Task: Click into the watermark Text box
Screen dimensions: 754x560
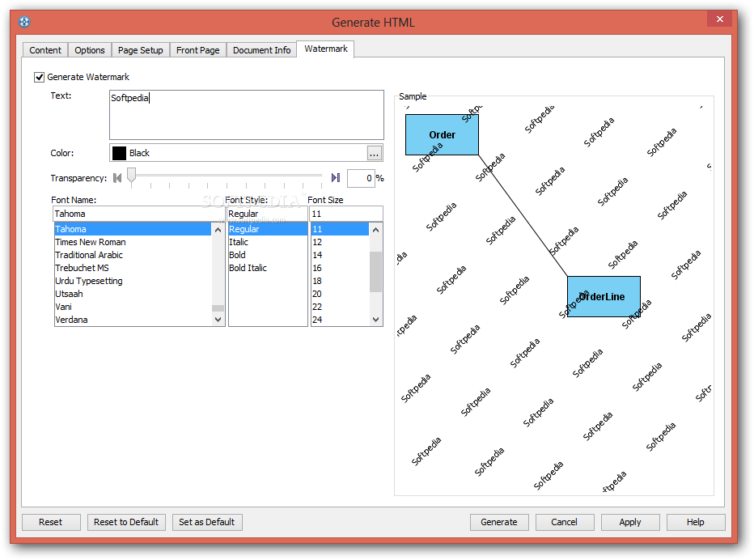Action: coord(246,115)
